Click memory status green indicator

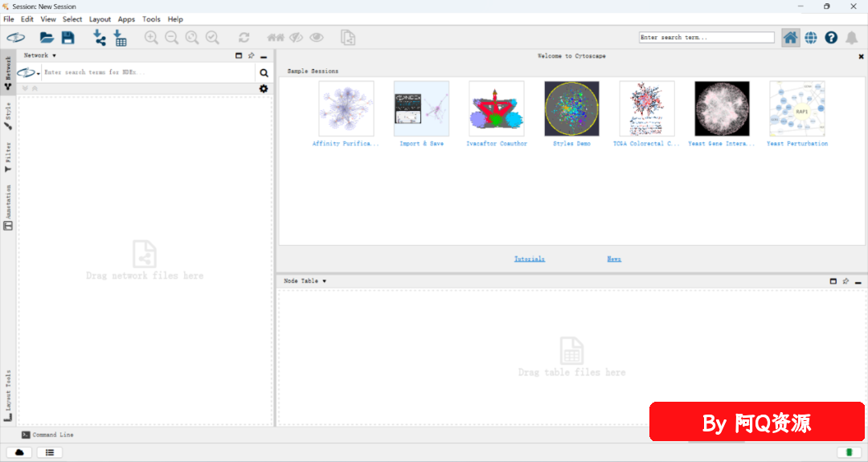tap(850, 452)
